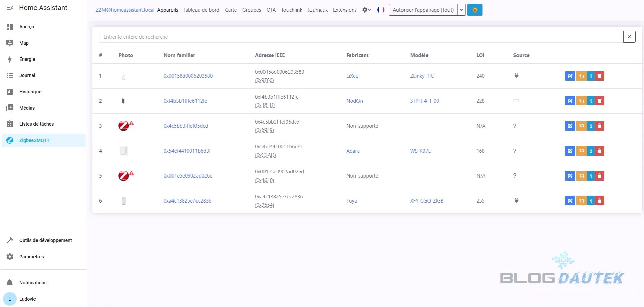The image size is (644, 307).
Task: Open device 0xf4b3b1fffe6112fe link
Action: pos(185,101)
